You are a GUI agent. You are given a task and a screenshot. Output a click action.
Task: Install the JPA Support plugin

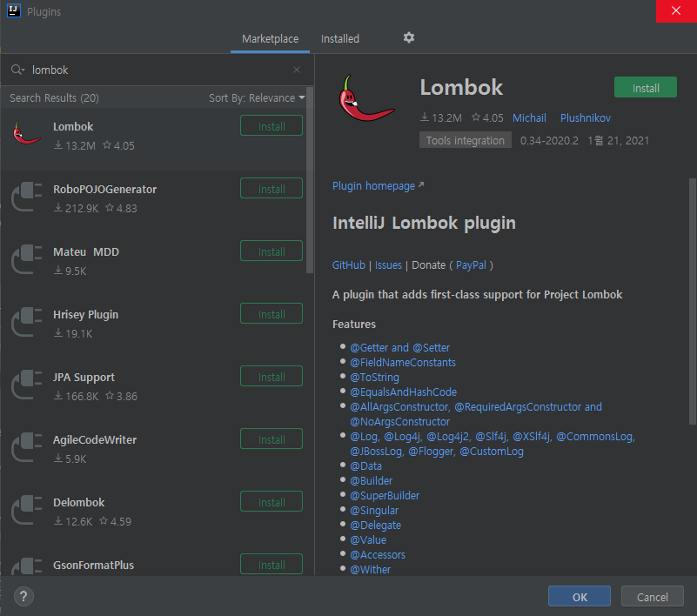(271, 377)
